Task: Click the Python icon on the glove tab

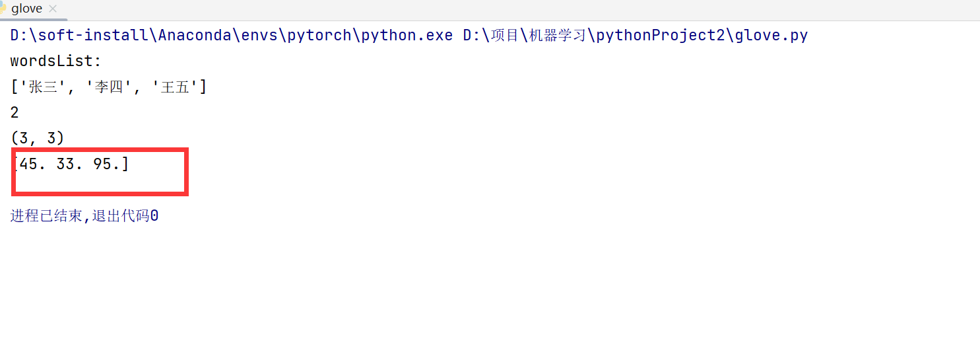Action: pos(3,9)
